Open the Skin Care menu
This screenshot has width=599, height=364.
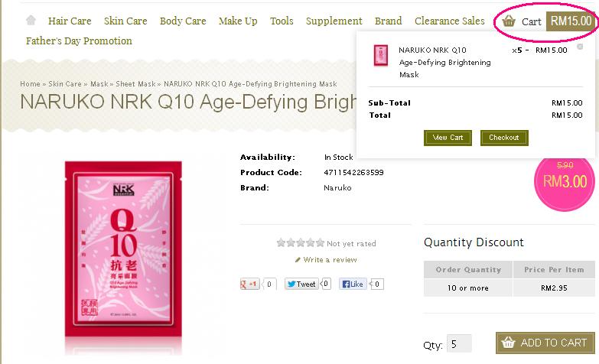[125, 21]
